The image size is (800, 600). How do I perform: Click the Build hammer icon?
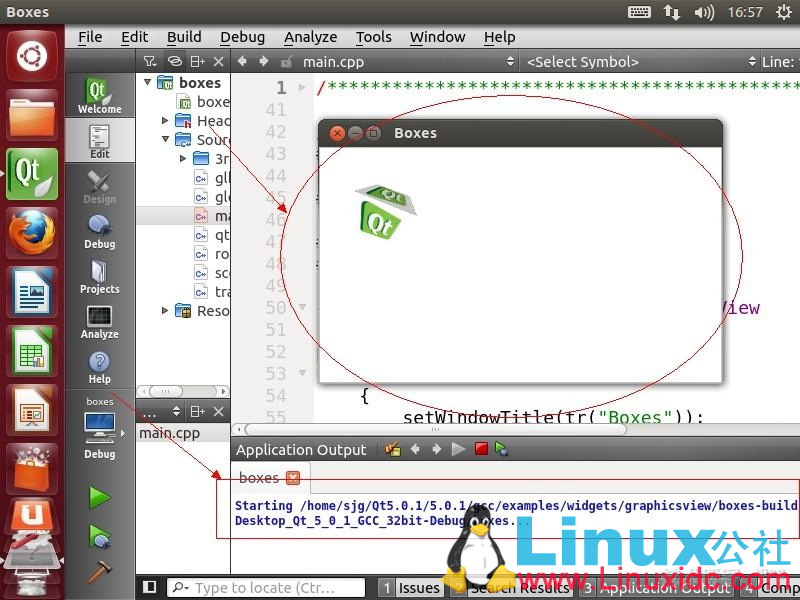99,572
